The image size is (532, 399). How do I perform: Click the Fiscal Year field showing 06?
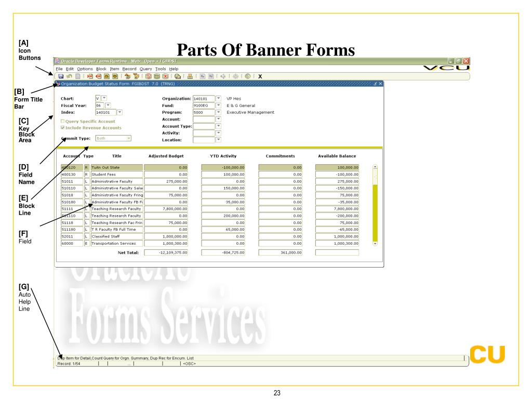(100, 105)
